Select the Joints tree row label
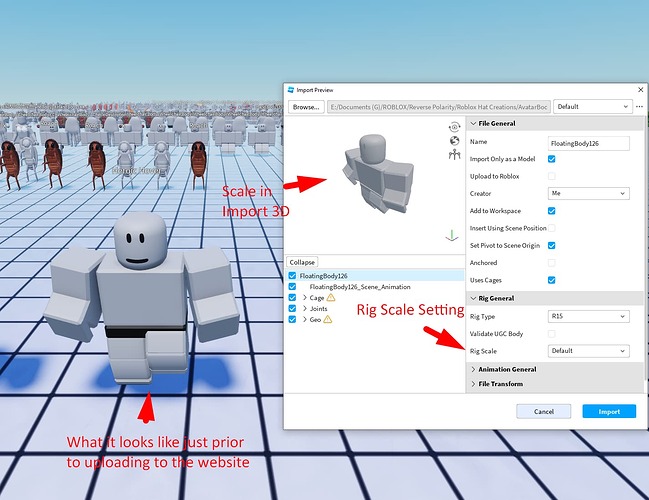Viewport: 649px width, 500px height. [x=318, y=308]
